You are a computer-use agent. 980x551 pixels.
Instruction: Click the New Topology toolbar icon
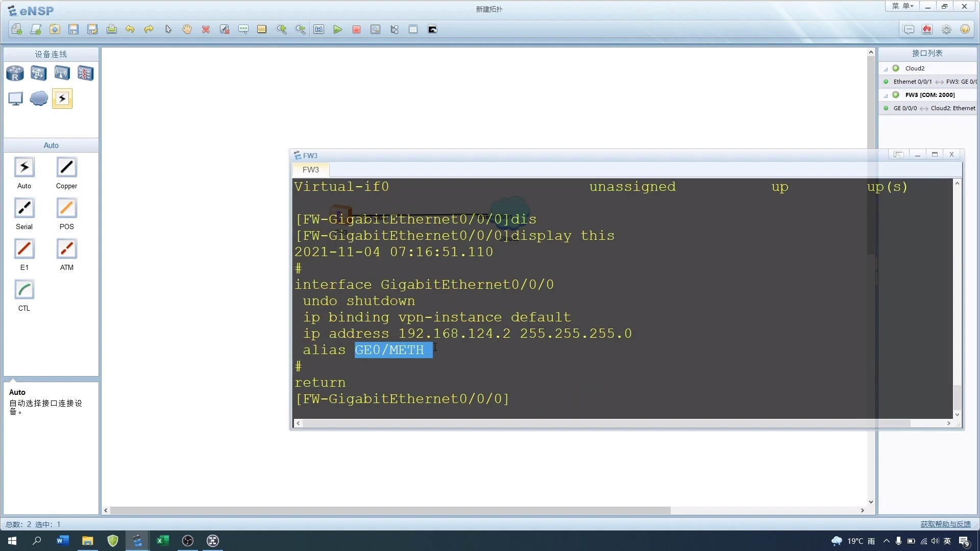tap(17, 30)
